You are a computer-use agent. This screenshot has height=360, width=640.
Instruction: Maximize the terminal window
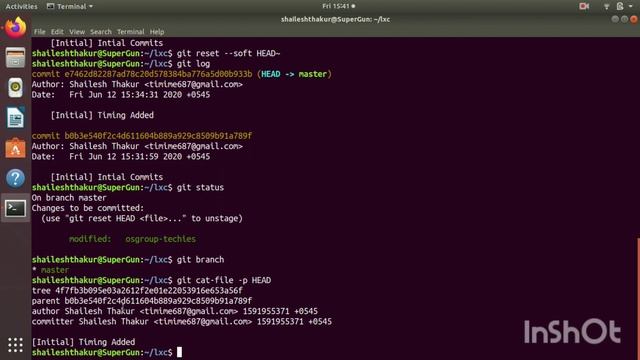(624, 19)
